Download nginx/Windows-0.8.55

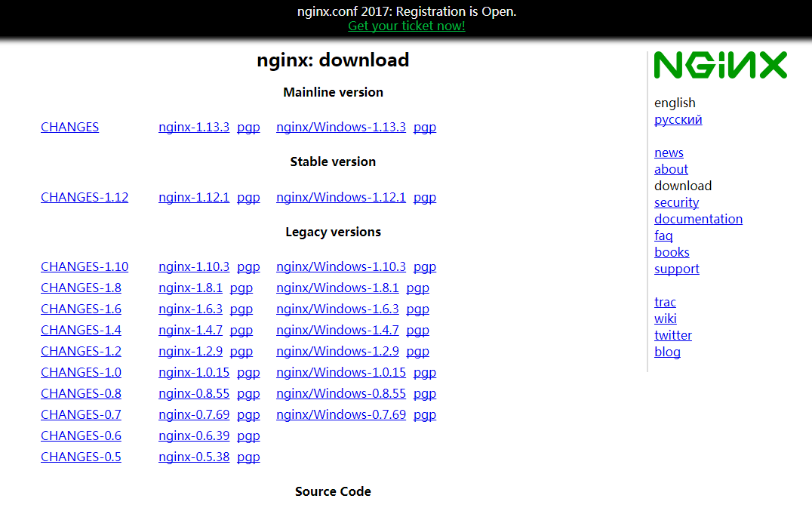pyautogui.click(x=341, y=394)
